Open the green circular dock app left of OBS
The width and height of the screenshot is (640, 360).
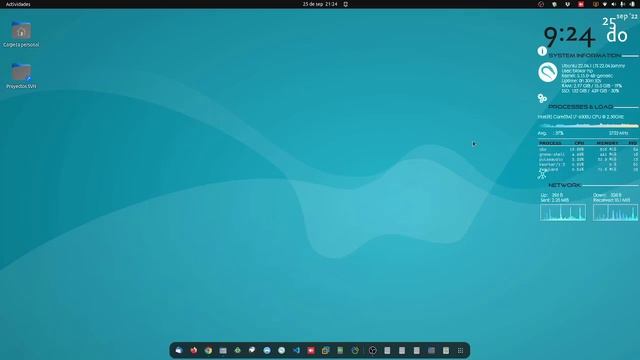pos(355,350)
